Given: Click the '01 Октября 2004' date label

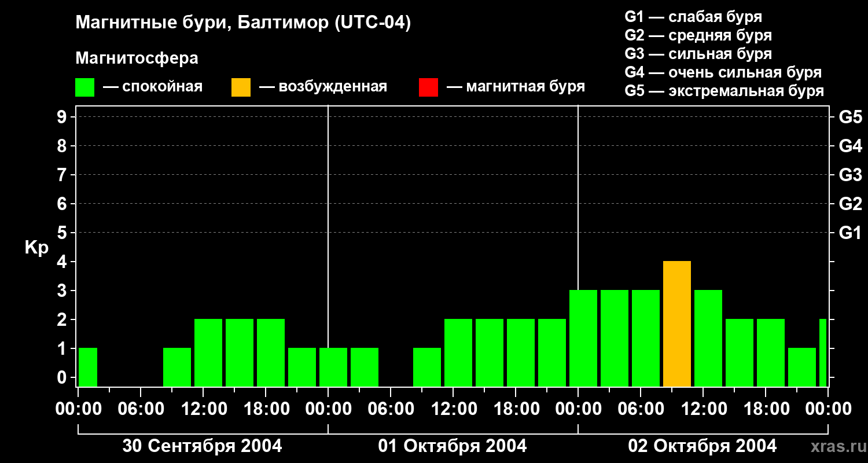Looking at the screenshot, I should click(453, 446).
